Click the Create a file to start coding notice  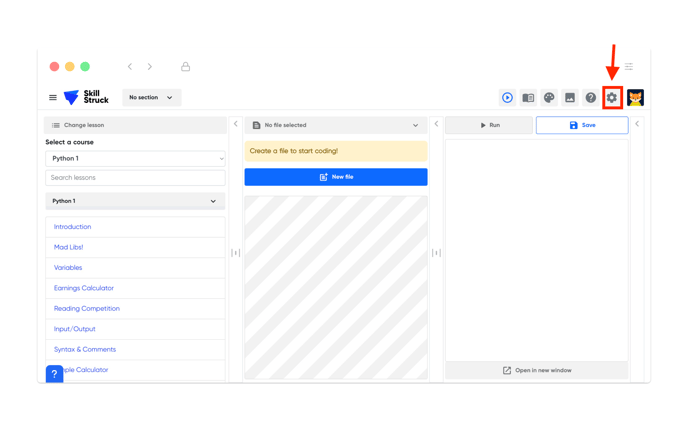point(336,151)
